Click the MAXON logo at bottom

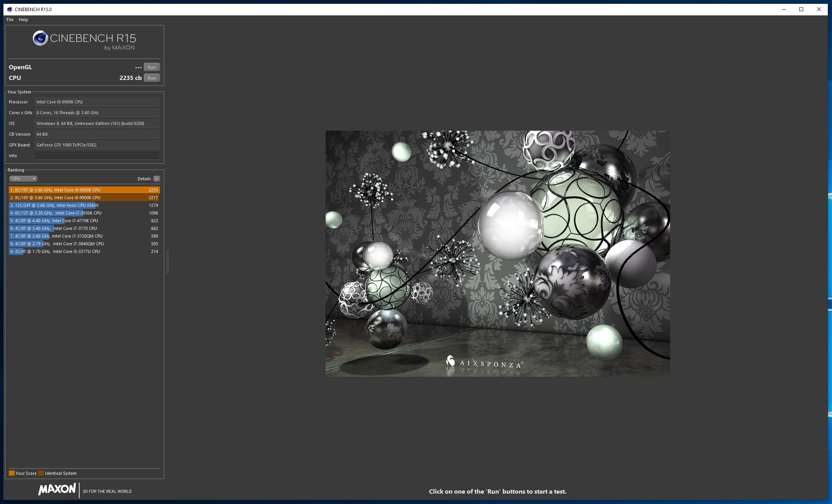57,489
